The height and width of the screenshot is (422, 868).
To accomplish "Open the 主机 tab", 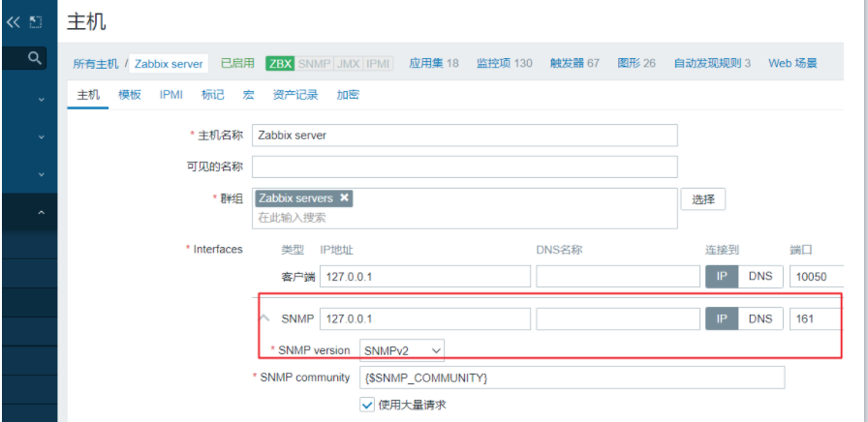I will (88, 95).
